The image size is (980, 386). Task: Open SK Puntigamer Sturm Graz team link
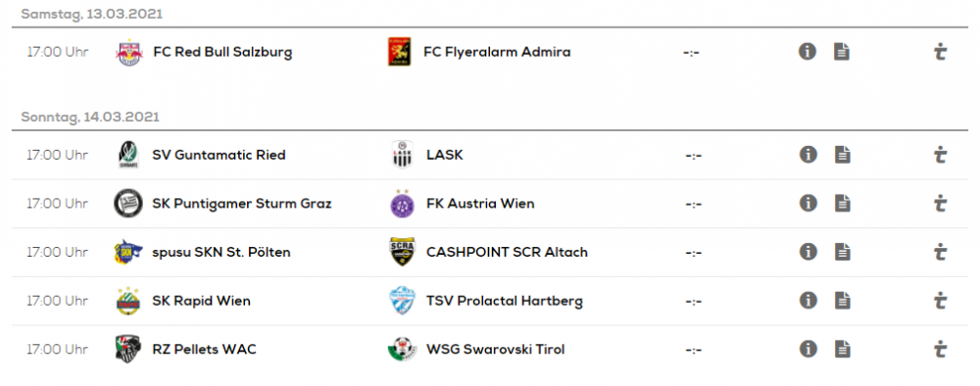242,204
